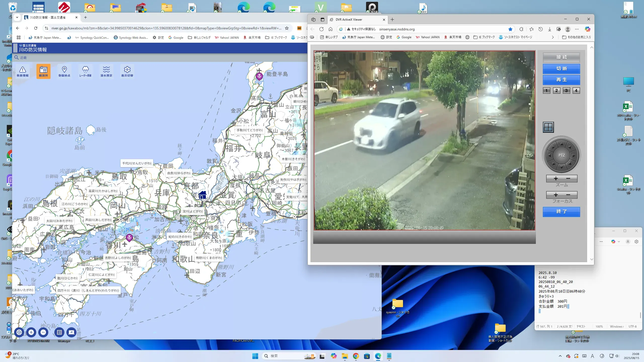Viewport: 644px width, 362px height.
Task: Expand Chrome tab search dropdown arrow
Action: [17, 17]
